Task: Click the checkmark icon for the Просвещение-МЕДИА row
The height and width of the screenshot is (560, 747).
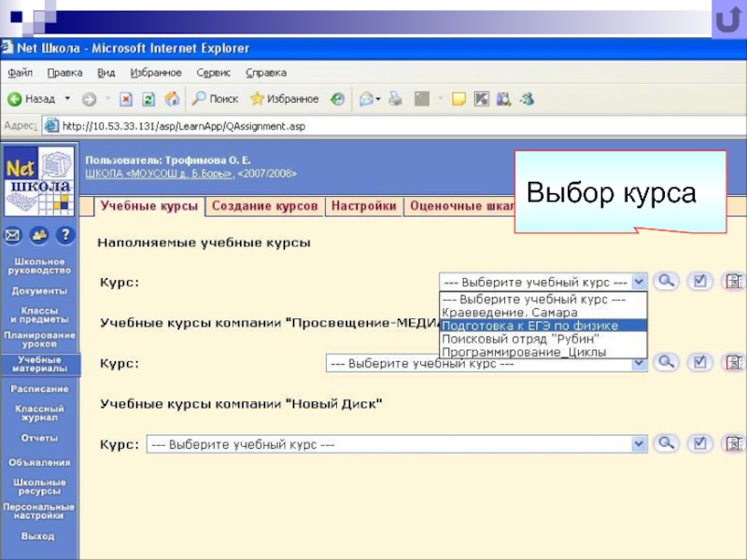Action: [698, 362]
